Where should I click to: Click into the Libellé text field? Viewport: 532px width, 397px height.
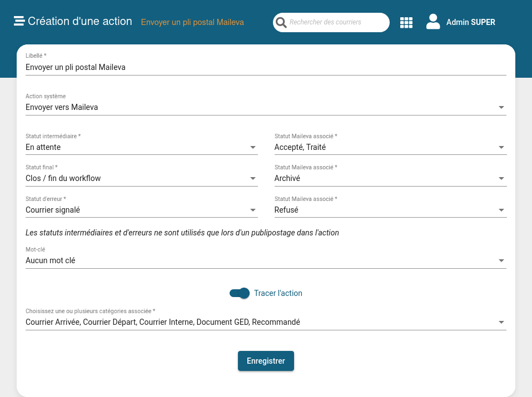(x=266, y=67)
